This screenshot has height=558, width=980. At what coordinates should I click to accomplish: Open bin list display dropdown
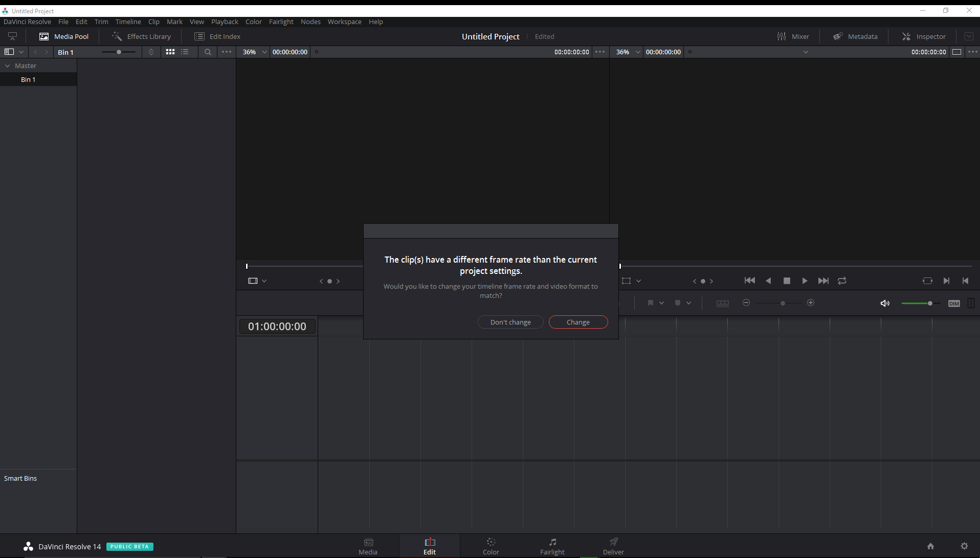click(x=21, y=52)
